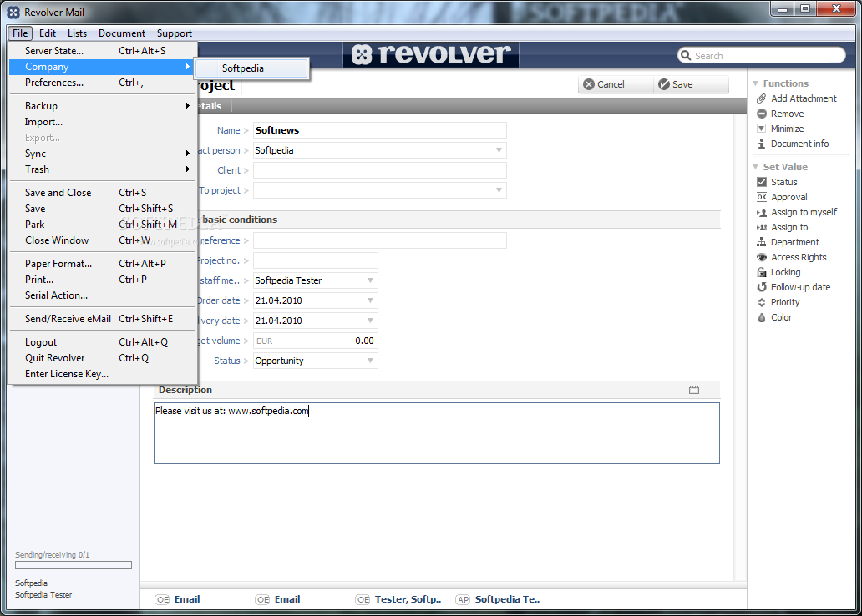862x616 pixels.
Task: Open the Status Opportunity dropdown
Action: pyautogui.click(x=370, y=361)
